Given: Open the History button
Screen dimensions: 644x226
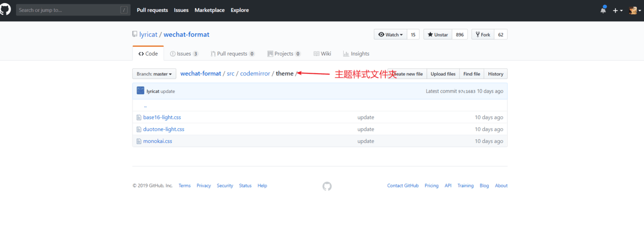Looking at the screenshot, I should click(x=495, y=74).
